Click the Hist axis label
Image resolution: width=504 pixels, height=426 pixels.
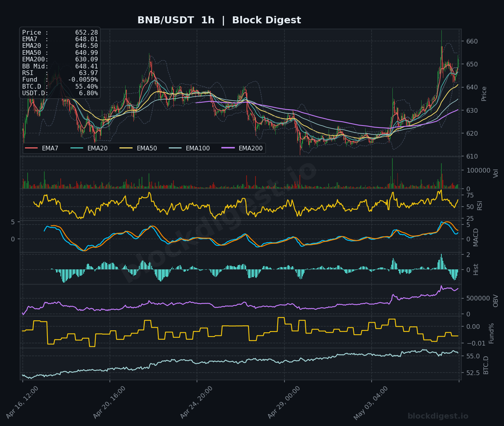[x=476, y=269]
